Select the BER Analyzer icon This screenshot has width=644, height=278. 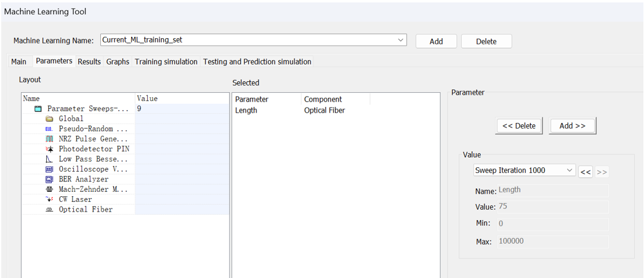[49, 180]
